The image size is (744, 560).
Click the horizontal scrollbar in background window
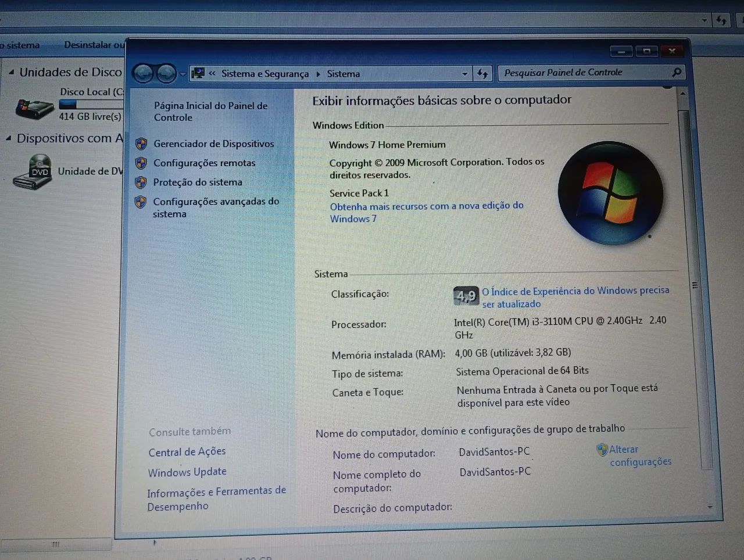pyautogui.click(x=56, y=544)
